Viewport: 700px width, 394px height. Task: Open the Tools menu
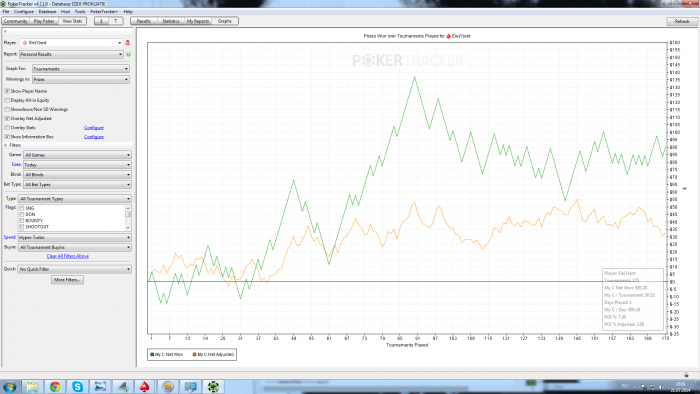80,12
